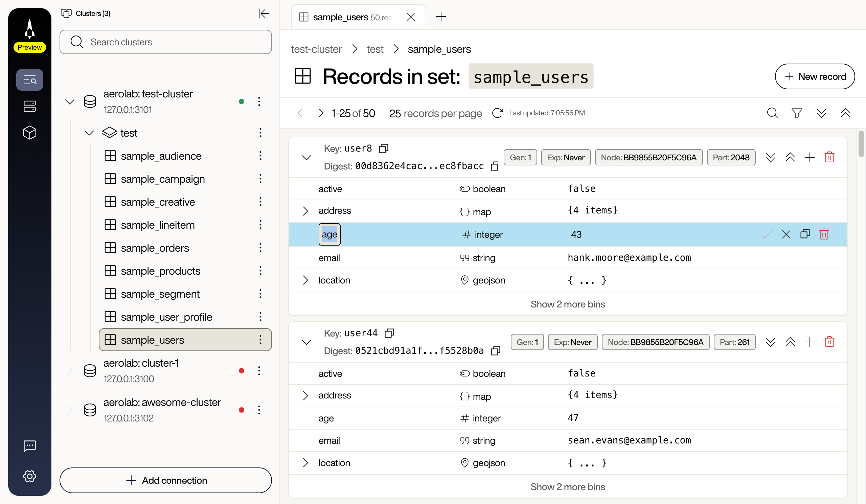Collapse the aerolab: test-cluster tree node
The width and height of the screenshot is (866, 504).
[69, 102]
